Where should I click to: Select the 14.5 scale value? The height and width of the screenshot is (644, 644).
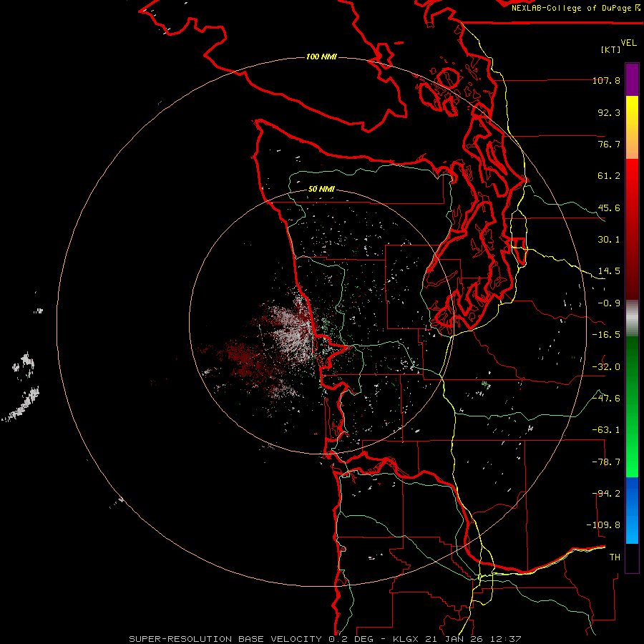click(x=609, y=271)
